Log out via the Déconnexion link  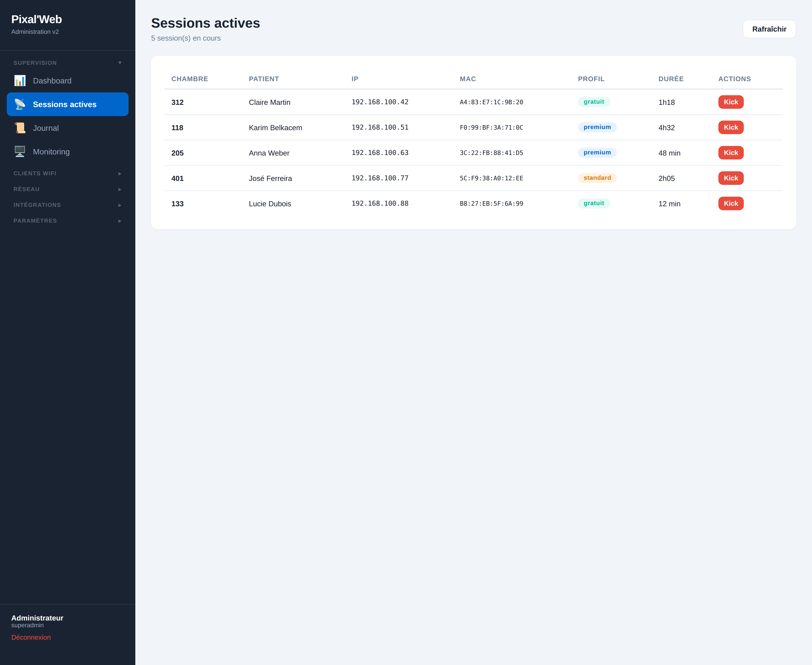click(x=31, y=637)
